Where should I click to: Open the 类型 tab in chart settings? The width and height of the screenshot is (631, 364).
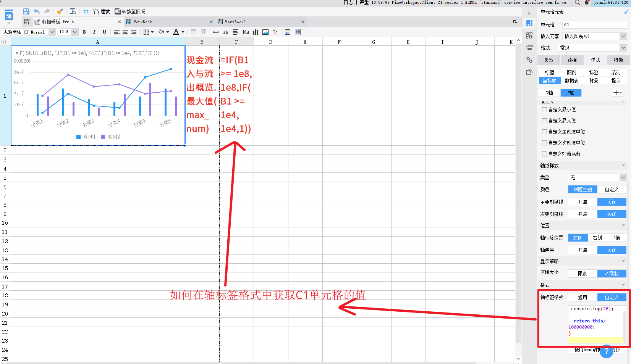click(549, 60)
